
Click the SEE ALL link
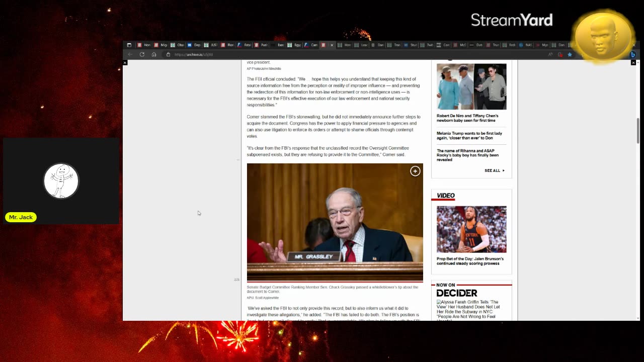tap(495, 170)
